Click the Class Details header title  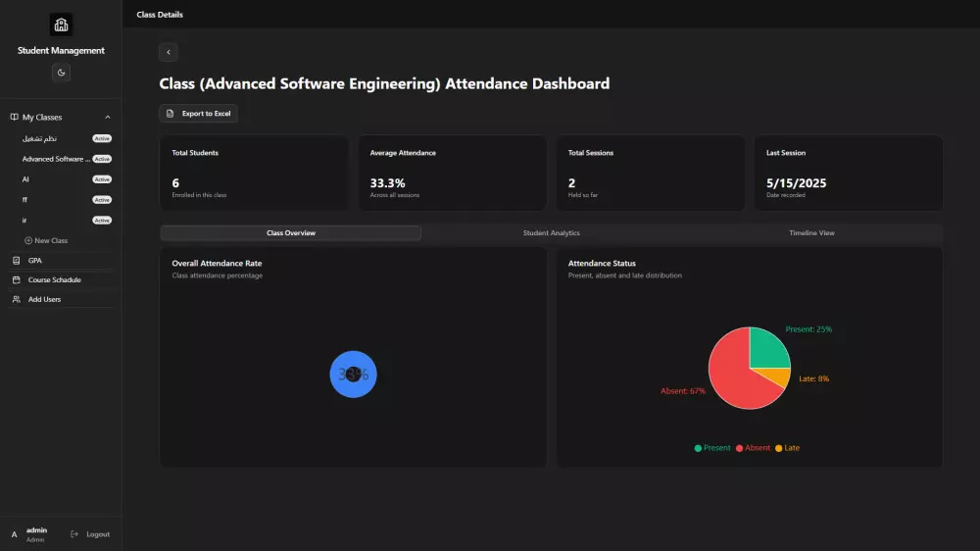coord(160,15)
